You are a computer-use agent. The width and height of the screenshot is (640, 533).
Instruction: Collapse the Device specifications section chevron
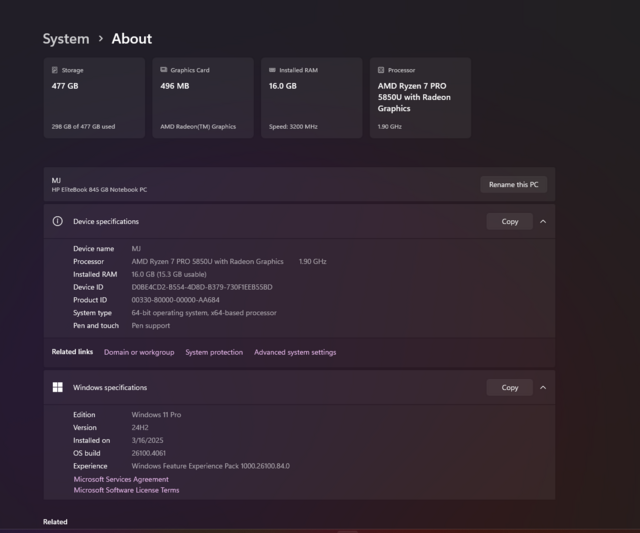543,221
